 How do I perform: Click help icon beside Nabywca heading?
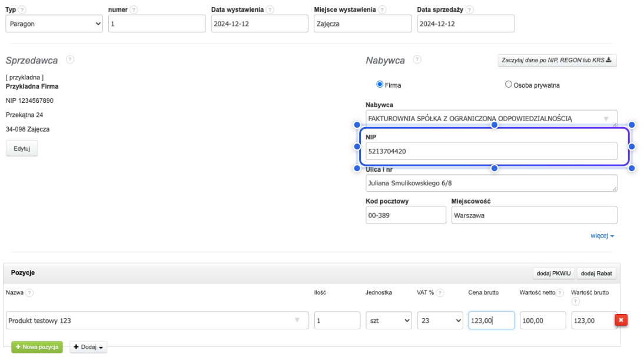click(417, 59)
